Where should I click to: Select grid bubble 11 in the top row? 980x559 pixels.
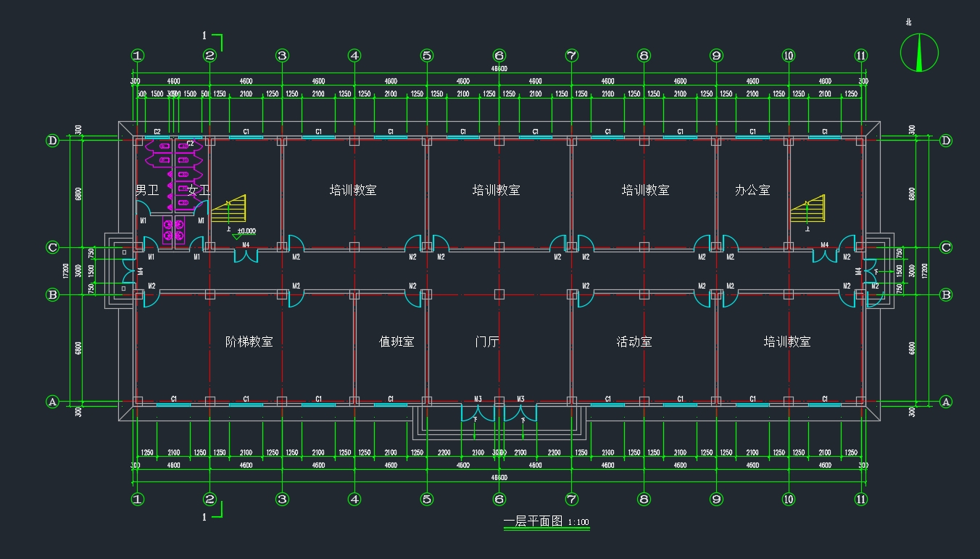click(861, 55)
